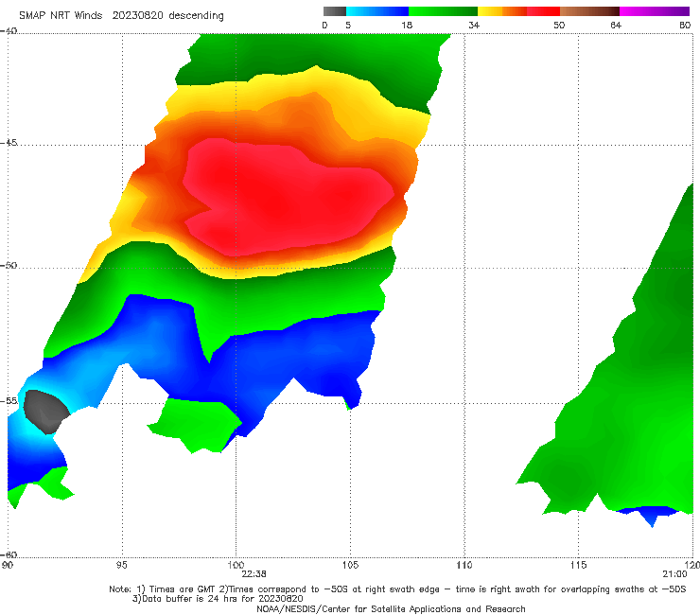Click the color bar label '64'
The width and height of the screenshot is (700, 615).
click(x=616, y=25)
